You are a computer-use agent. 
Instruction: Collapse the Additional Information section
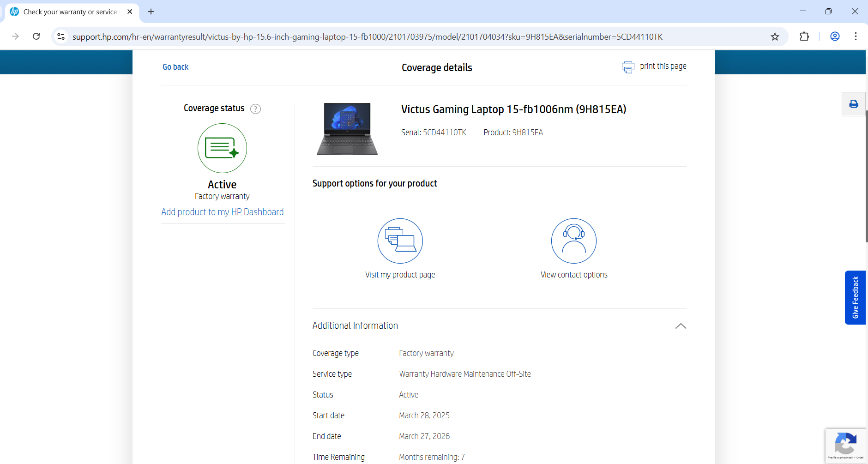coord(681,326)
